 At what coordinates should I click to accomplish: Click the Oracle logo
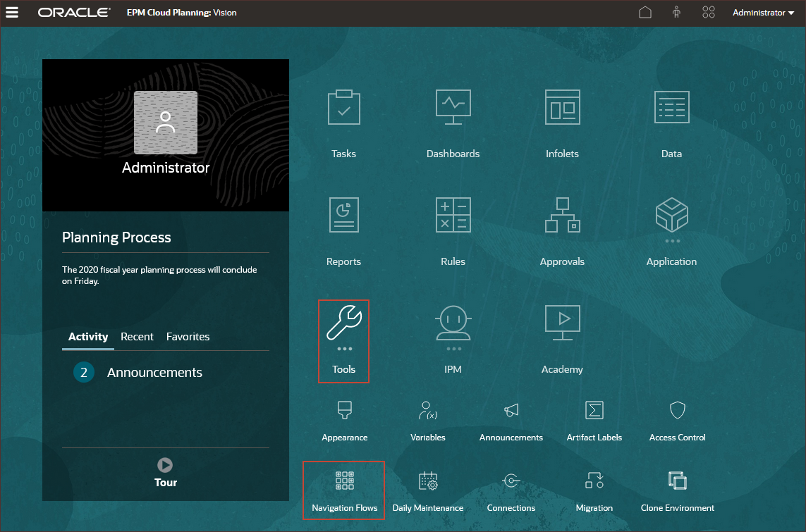(x=73, y=12)
